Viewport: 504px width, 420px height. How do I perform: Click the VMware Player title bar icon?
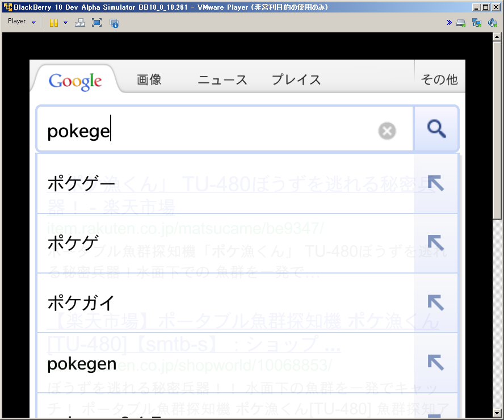[8, 7]
